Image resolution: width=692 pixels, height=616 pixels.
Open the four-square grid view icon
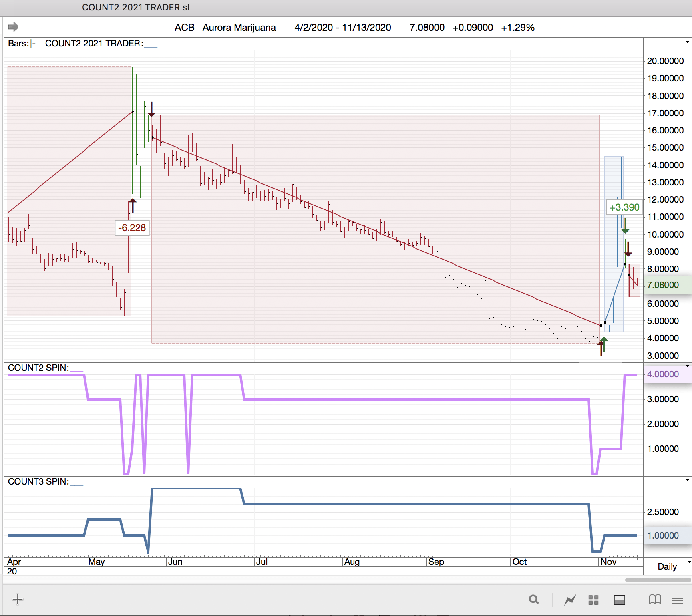coord(593,600)
